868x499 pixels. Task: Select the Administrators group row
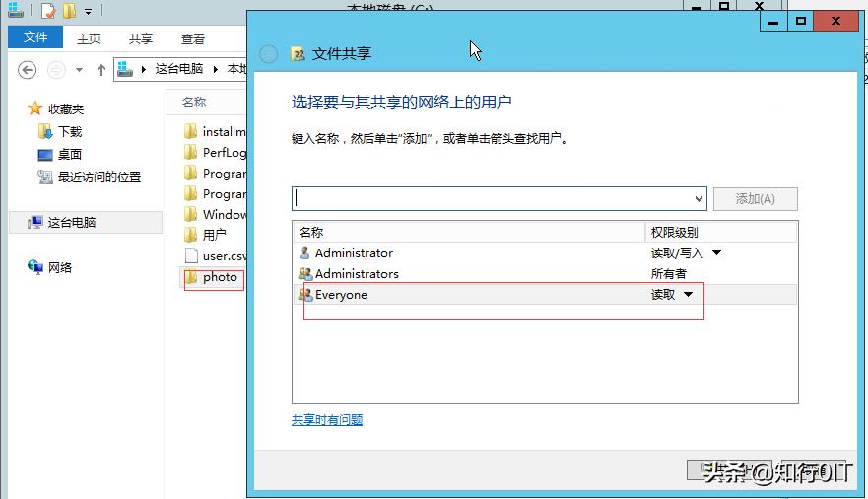(545, 273)
